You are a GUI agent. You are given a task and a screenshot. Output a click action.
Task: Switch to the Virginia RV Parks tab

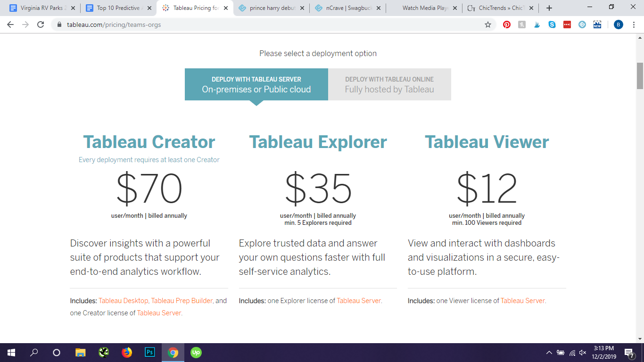tap(41, 8)
